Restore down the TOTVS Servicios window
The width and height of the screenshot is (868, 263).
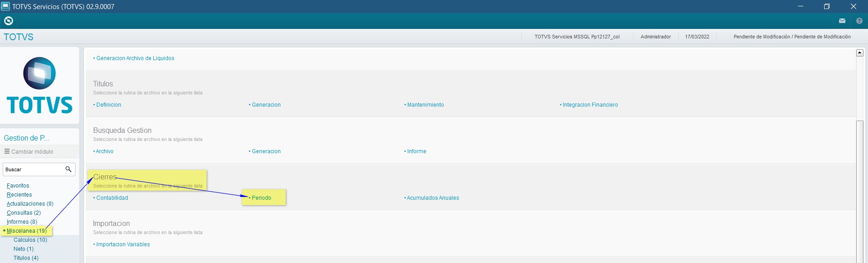(827, 6)
